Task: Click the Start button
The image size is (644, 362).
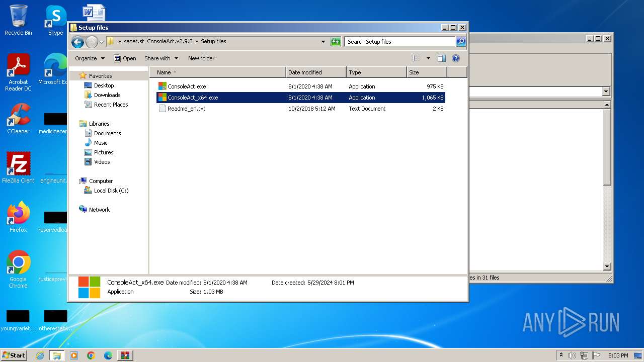Action: [14, 355]
